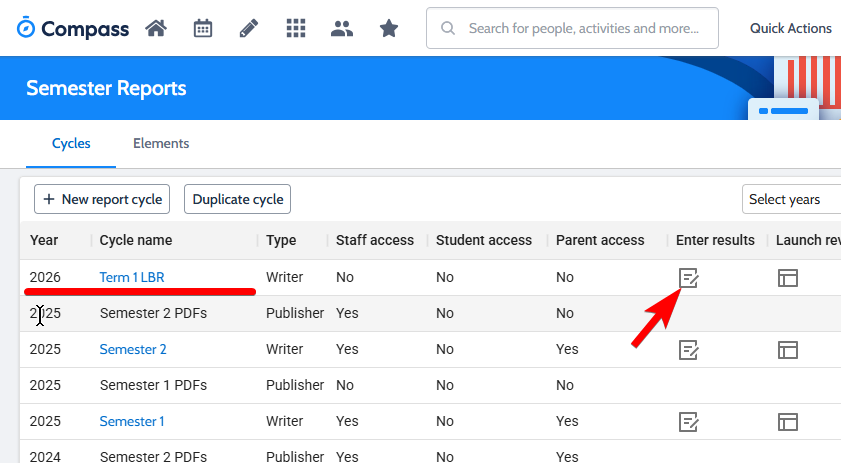Open the Semester 2 cycle link

click(x=133, y=349)
